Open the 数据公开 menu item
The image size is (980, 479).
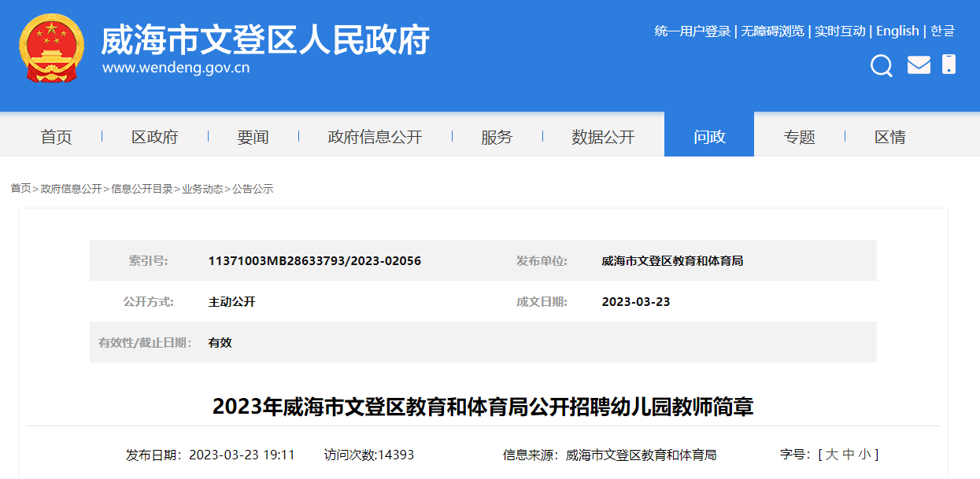(603, 137)
